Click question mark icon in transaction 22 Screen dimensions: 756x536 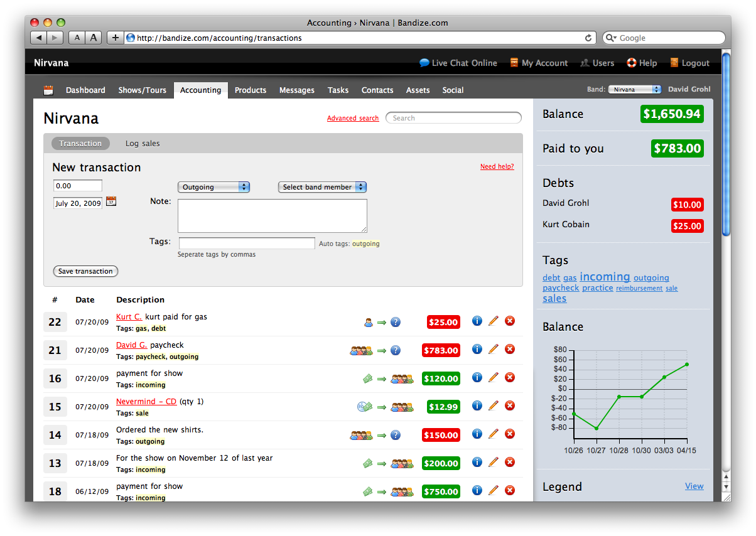coord(396,323)
